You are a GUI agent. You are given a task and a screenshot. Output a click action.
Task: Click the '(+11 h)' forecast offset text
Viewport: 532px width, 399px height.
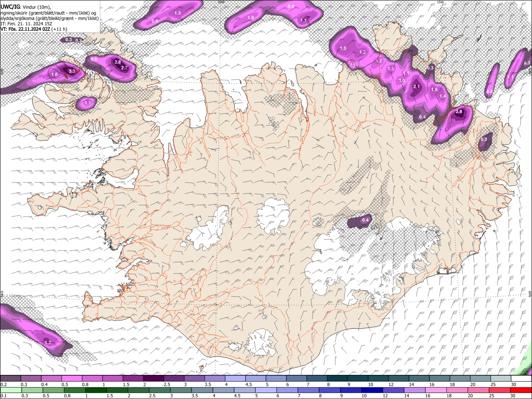pyautogui.click(x=60, y=29)
